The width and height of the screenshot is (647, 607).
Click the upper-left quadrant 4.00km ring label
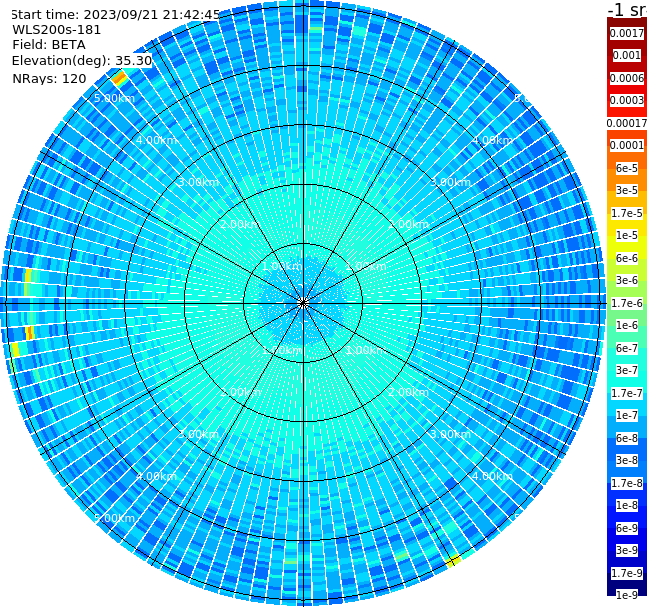(156, 140)
